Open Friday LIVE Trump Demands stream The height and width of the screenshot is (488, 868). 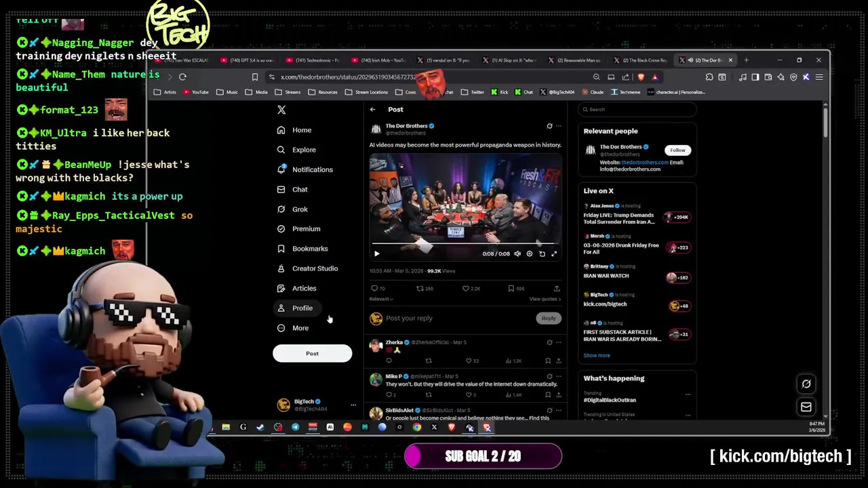point(636,216)
